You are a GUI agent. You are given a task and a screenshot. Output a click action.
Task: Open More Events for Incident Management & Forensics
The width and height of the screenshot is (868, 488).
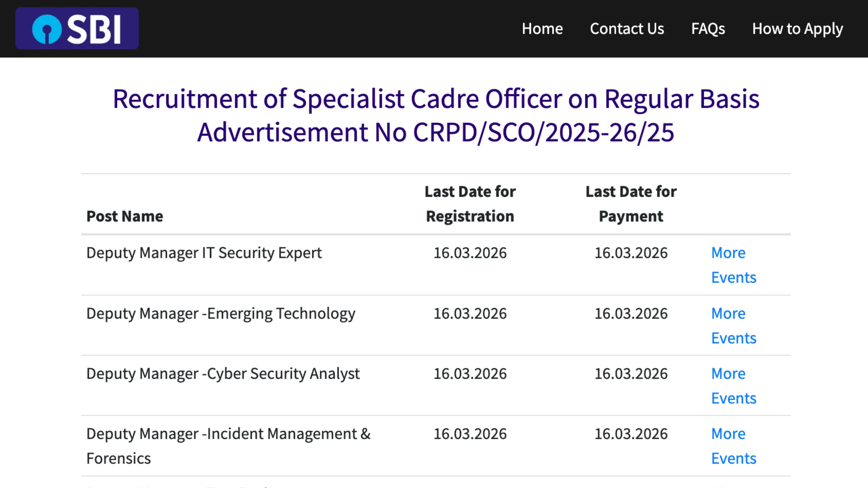point(733,446)
